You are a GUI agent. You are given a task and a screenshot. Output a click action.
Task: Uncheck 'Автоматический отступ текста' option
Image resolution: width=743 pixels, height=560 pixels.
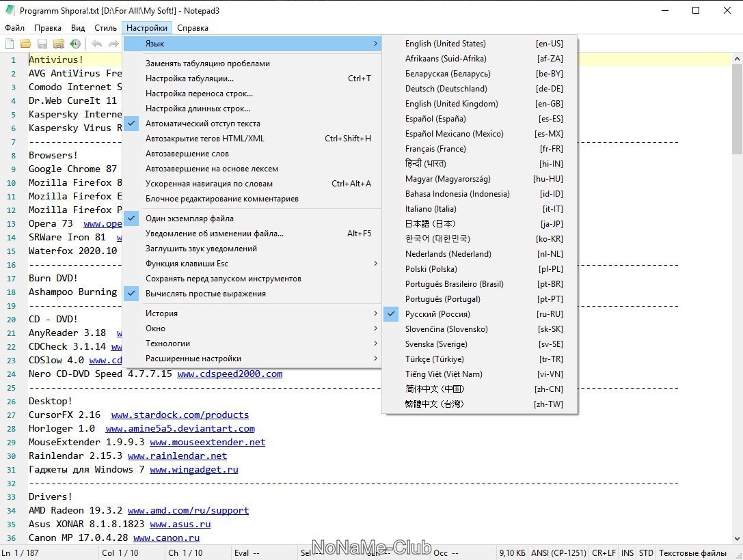coord(202,124)
